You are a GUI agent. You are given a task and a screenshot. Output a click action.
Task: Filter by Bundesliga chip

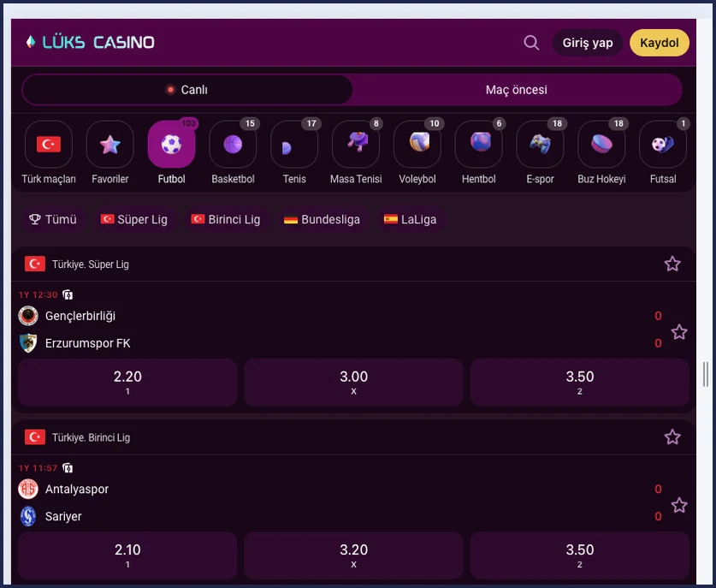point(322,220)
